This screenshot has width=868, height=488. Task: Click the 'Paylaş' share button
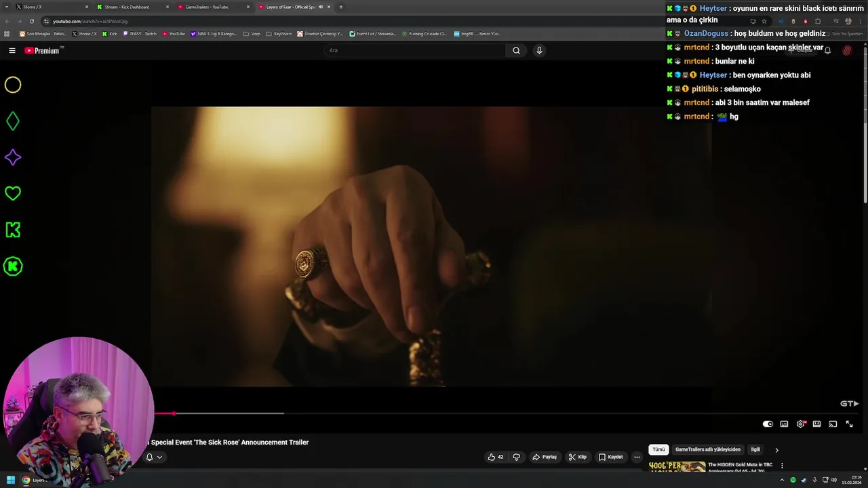[545, 457]
